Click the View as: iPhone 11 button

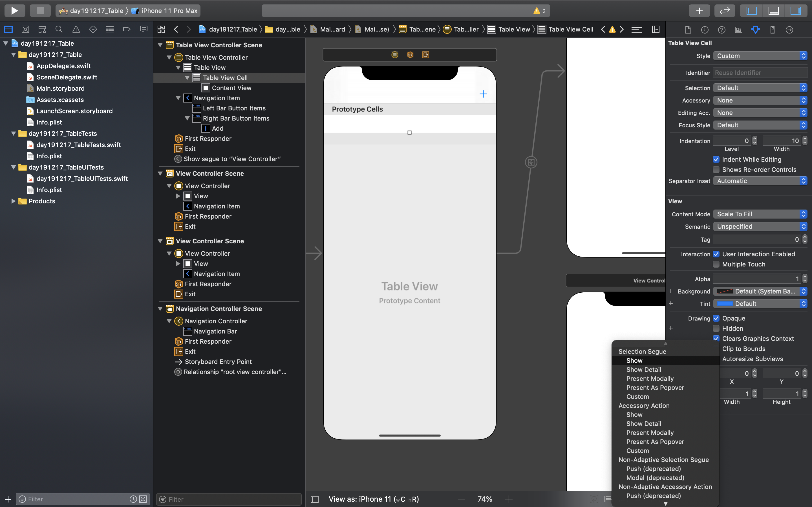tap(374, 499)
